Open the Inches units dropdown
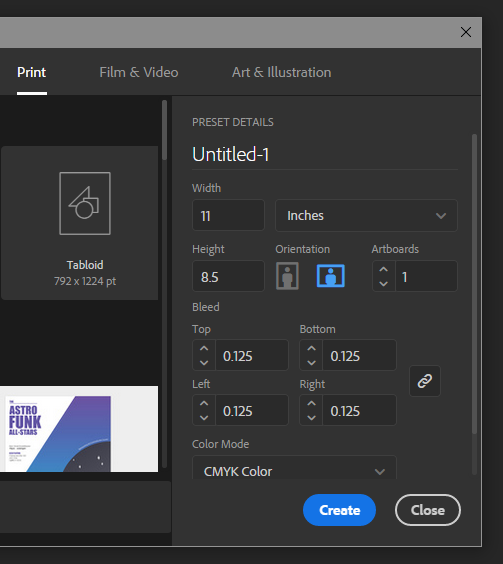503x564 pixels. pos(366,215)
